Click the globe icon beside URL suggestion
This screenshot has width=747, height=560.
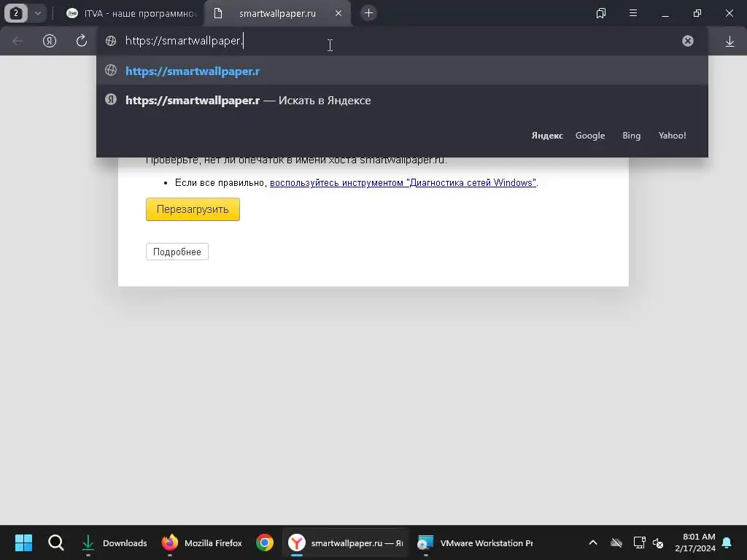coord(111,71)
